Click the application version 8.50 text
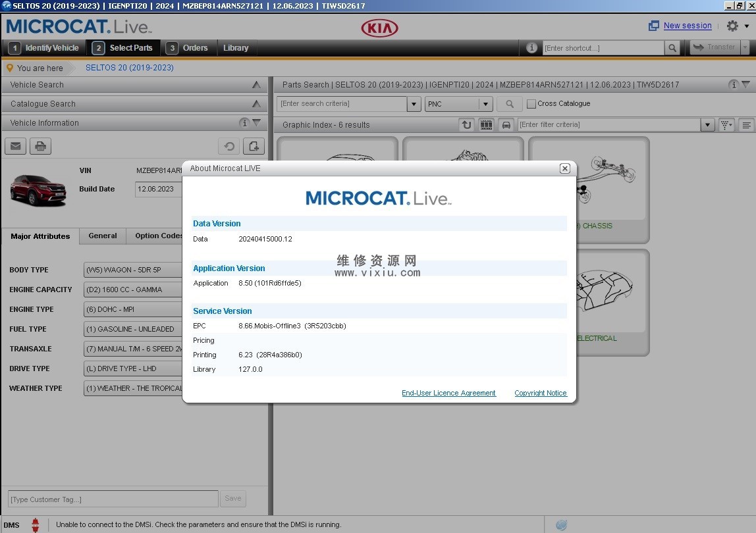The height and width of the screenshot is (533, 756). tap(269, 283)
